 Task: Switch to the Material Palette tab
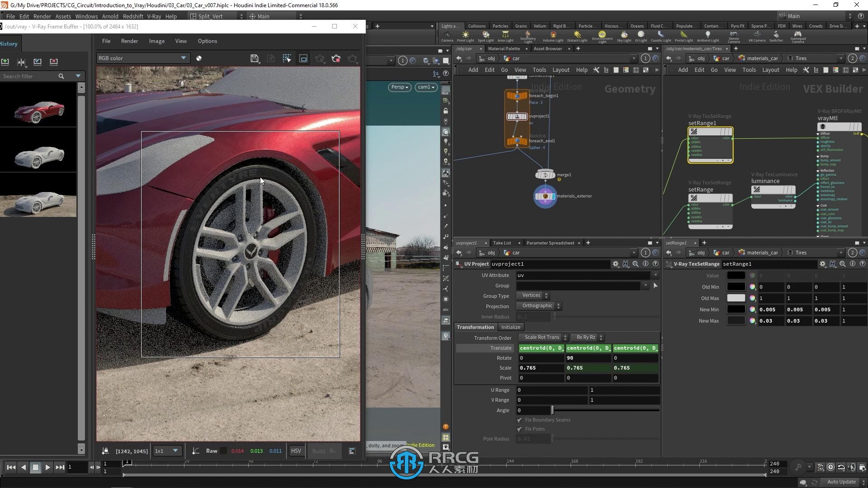point(504,49)
